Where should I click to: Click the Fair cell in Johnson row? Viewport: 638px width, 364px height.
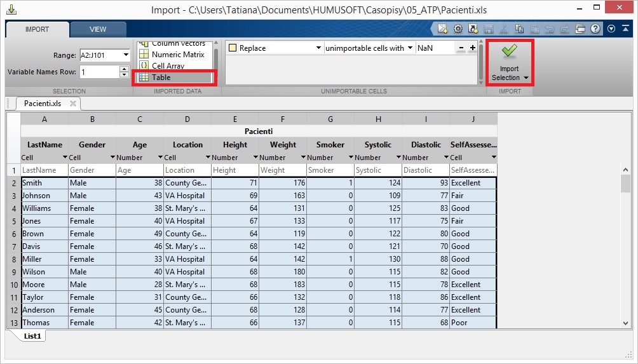pyautogui.click(x=473, y=195)
